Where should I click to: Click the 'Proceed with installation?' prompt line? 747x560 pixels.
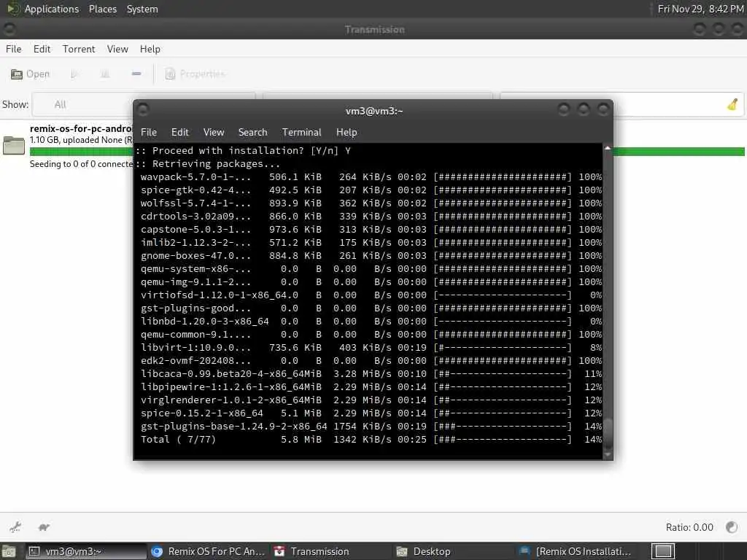243,150
